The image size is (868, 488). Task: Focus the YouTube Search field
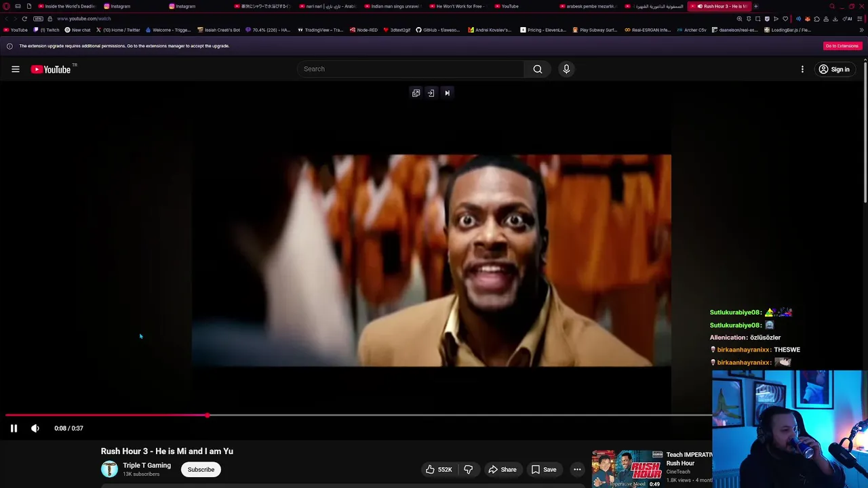coord(410,69)
